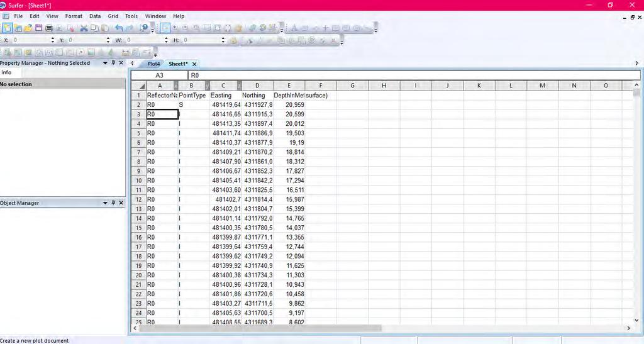The width and height of the screenshot is (644, 344).
Task: Open the Object Manager dropdown arrow
Action: coord(105,203)
